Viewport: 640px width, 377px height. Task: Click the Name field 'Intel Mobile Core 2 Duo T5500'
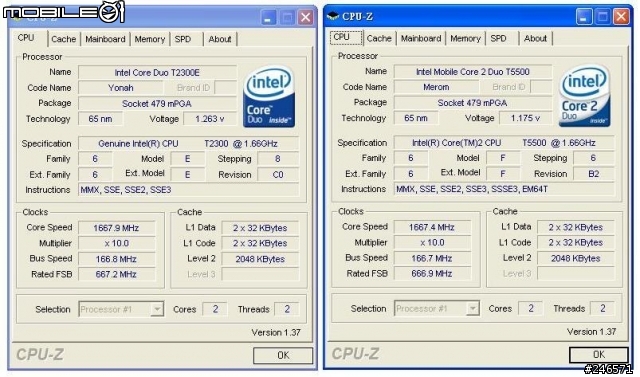[473, 72]
